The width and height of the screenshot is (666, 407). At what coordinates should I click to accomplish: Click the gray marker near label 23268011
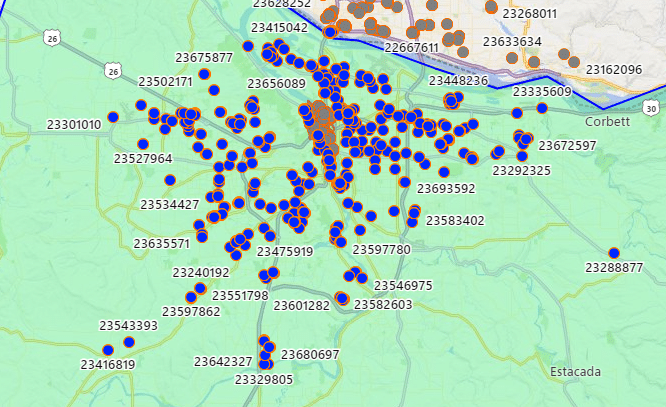pos(490,7)
